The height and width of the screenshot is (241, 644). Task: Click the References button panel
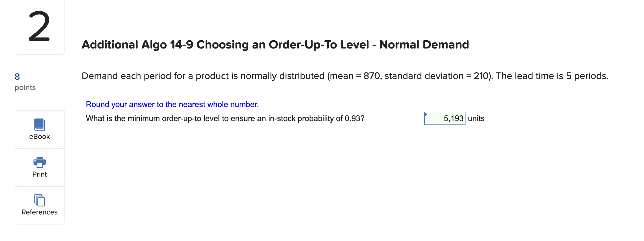click(39, 205)
